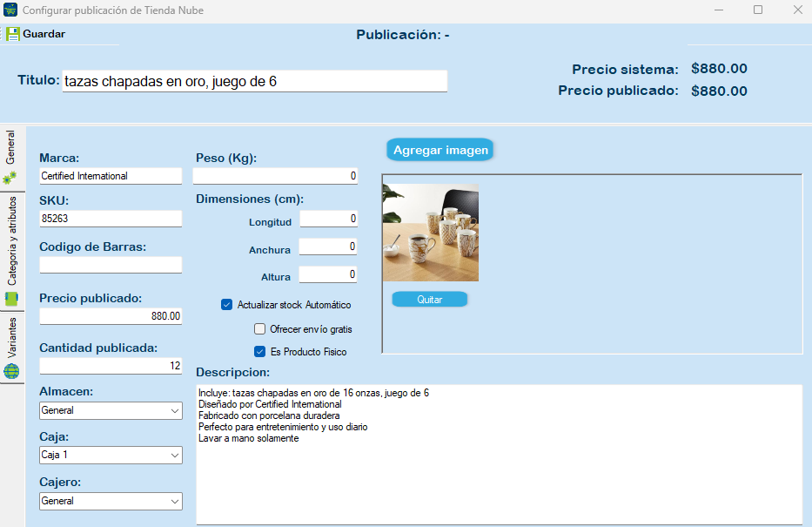The image size is (812, 527).
Task: Click the Tienda Nube app icon in title bar
Action: pyautogui.click(x=10, y=10)
